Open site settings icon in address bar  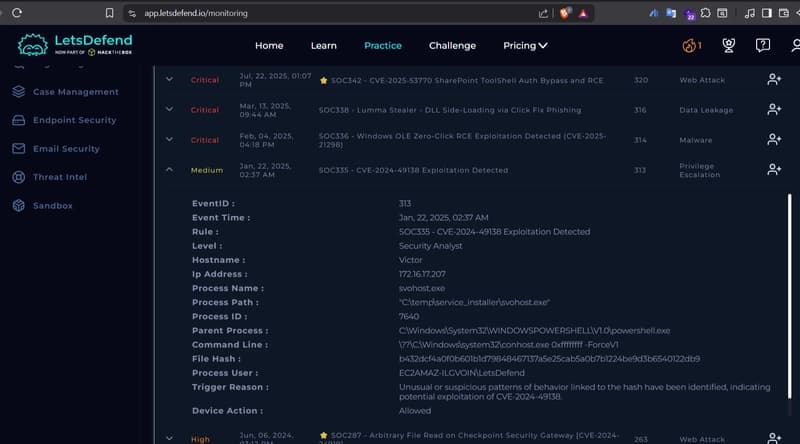point(132,14)
